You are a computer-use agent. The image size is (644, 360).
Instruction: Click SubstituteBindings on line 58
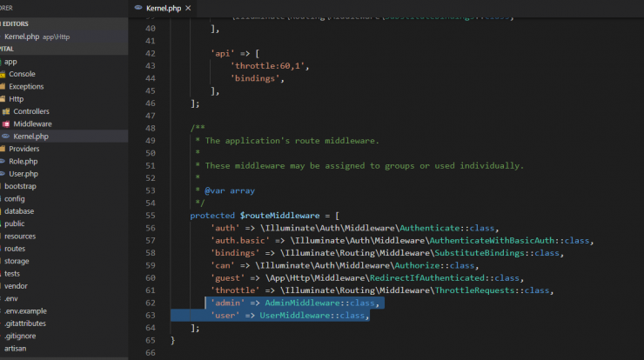(x=480, y=253)
